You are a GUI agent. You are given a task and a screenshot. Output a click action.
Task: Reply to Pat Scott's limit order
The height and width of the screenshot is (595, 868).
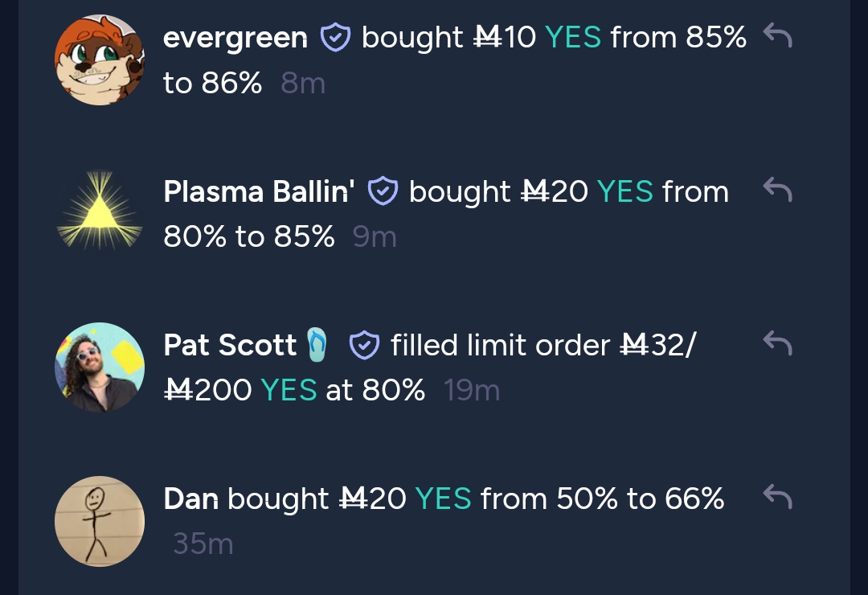point(778,343)
